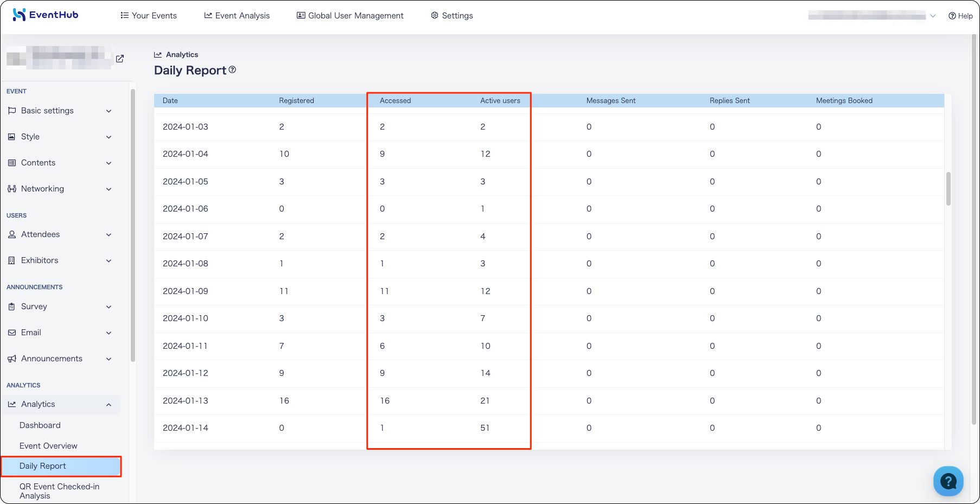Select the 2024-01-14 date cell
980x504 pixels.
tap(186, 428)
